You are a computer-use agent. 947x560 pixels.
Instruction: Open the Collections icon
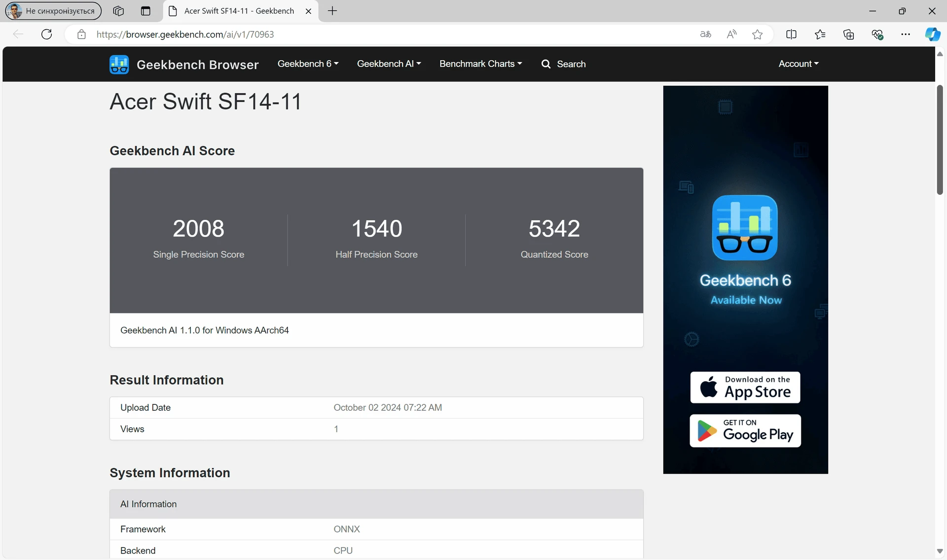pyautogui.click(x=848, y=34)
